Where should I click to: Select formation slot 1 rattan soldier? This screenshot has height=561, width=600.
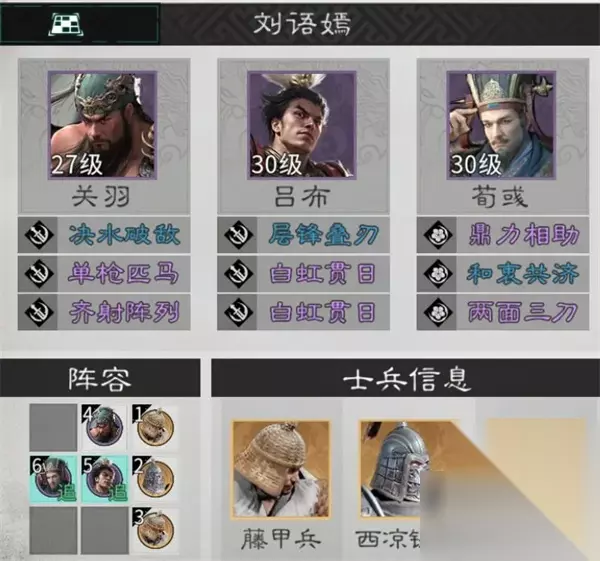155,427
